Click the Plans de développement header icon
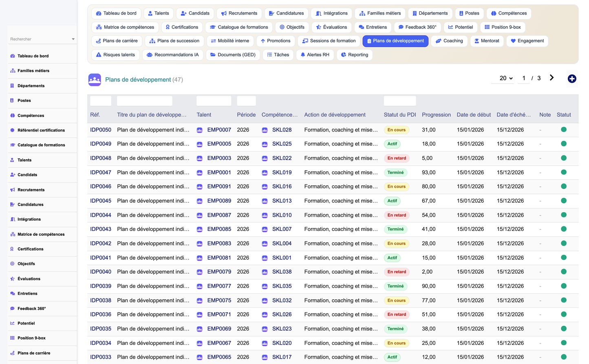 95,79
